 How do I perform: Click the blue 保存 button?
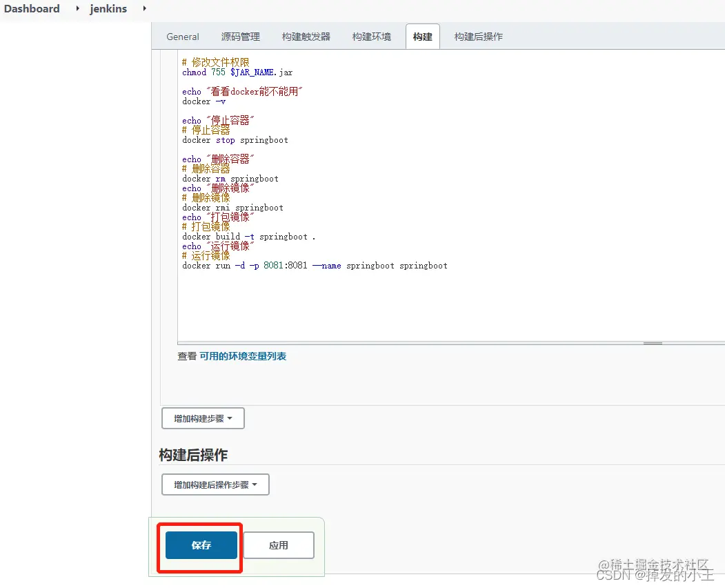[200, 545]
